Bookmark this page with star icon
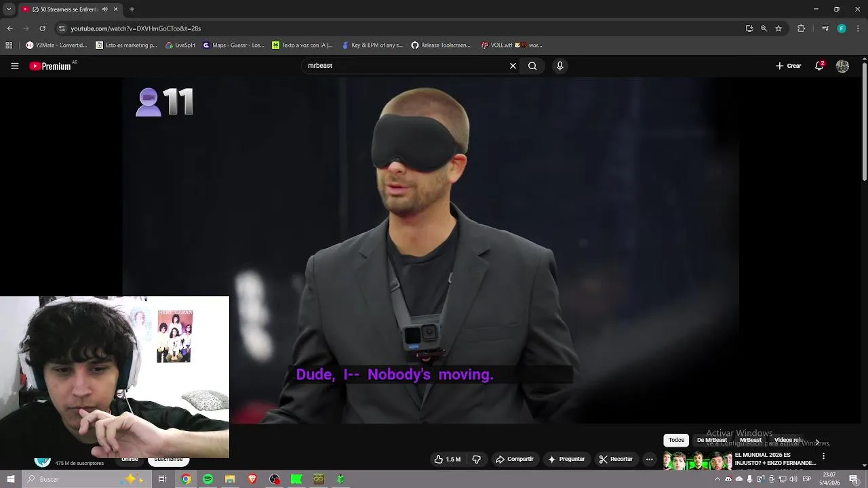 (778, 28)
